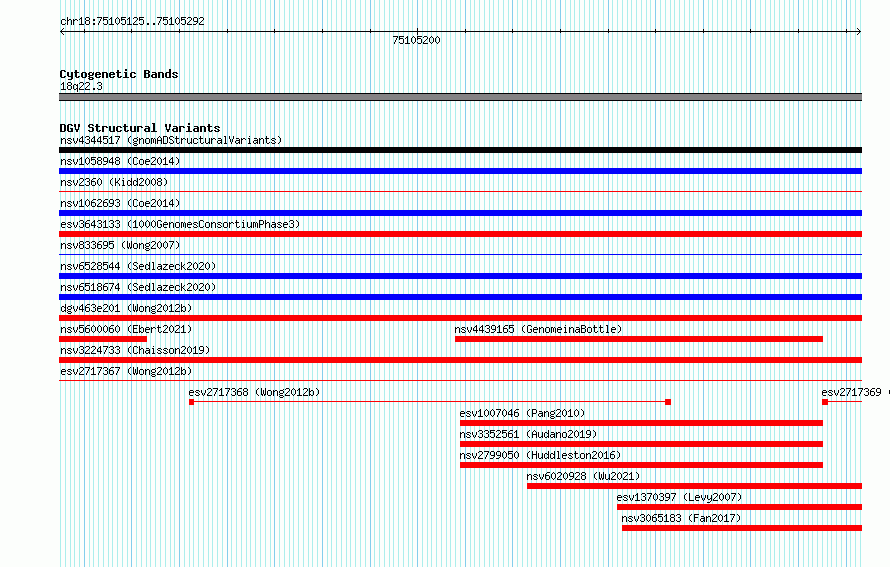Open esv3643133 (1000GenomesConsortiumPhase3) entry
Image resolution: width=890 pixels, height=567 pixels.
[180, 224]
